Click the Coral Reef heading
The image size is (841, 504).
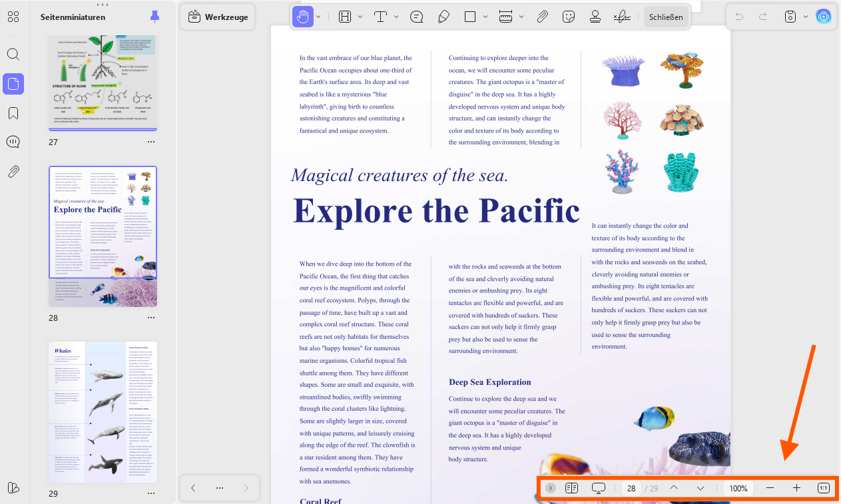pyautogui.click(x=320, y=501)
